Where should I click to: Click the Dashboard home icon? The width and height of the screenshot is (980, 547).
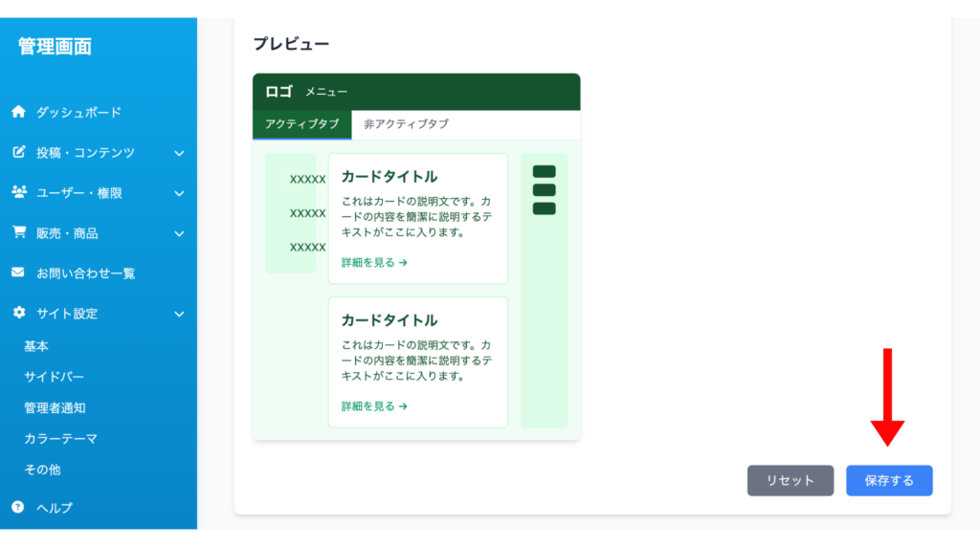point(18,112)
